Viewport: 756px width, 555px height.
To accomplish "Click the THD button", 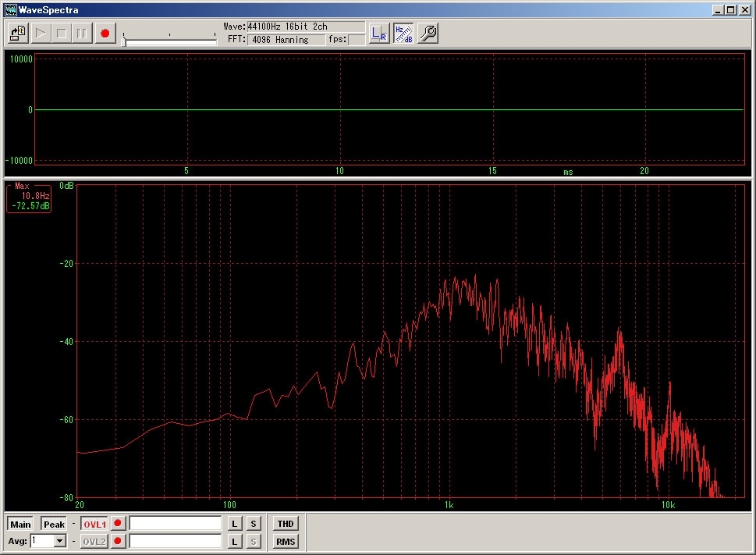I will tap(286, 524).
